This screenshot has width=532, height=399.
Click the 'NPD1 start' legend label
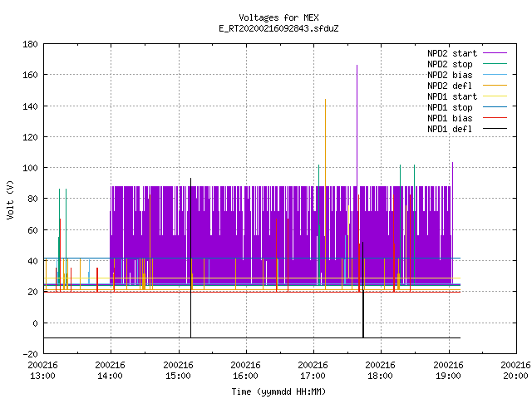click(x=452, y=96)
